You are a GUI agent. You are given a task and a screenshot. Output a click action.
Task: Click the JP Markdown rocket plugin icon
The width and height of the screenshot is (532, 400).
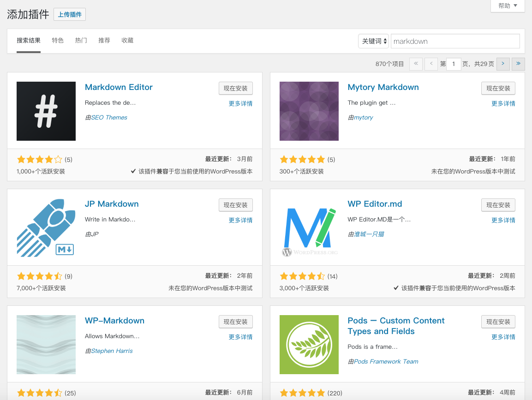pyautogui.click(x=46, y=228)
